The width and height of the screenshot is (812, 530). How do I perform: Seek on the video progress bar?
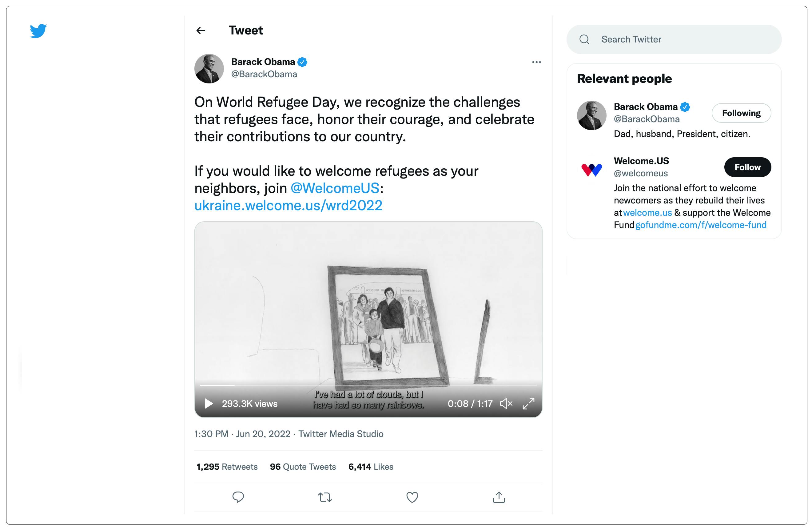click(368, 385)
